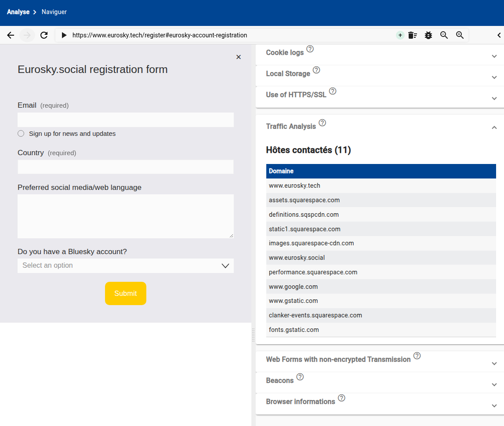Open the Bluesky account dropdown
This screenshot has width=504, height=426.
coord(126,266)
